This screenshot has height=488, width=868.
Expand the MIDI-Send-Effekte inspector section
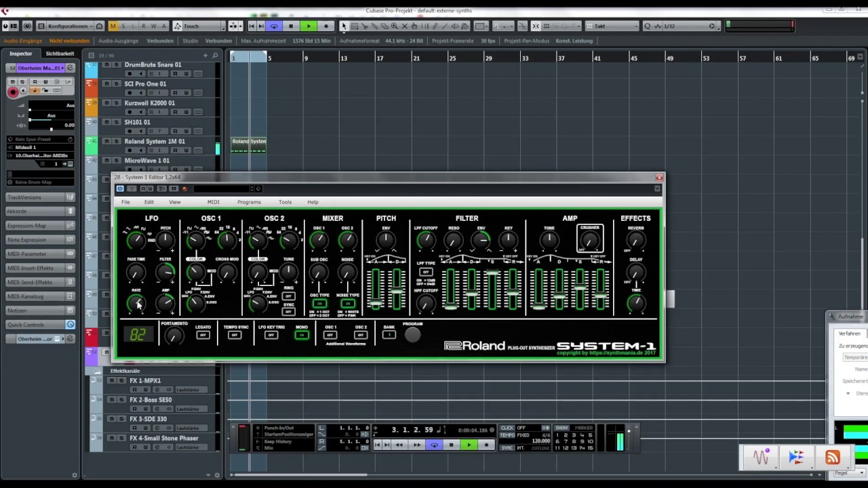40,283
